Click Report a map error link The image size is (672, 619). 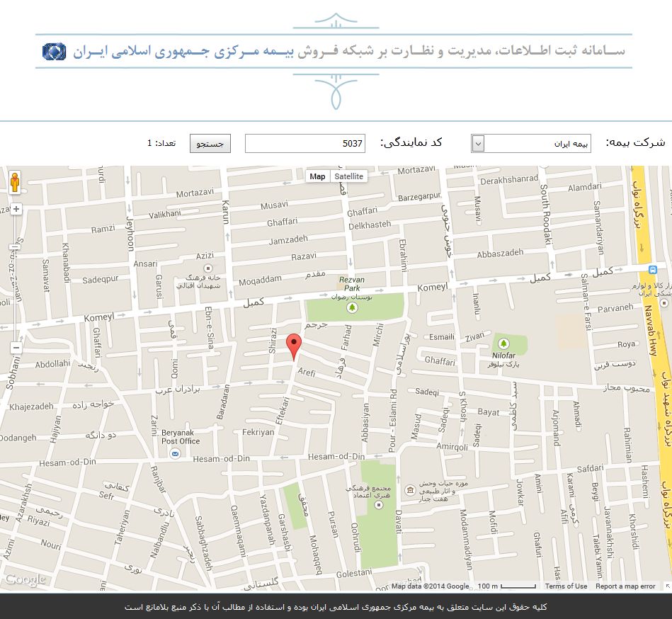[625, 586]
